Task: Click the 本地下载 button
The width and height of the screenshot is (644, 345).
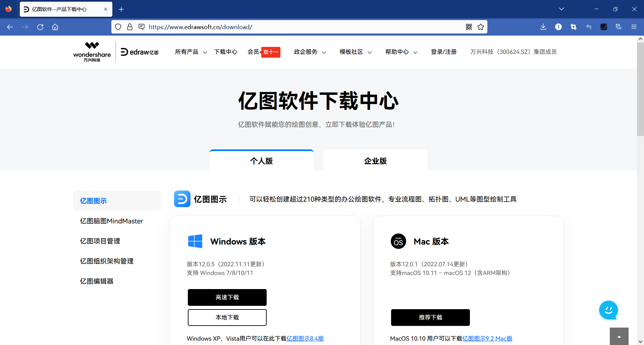Action: pyautogui.click(x=227, y=318)
